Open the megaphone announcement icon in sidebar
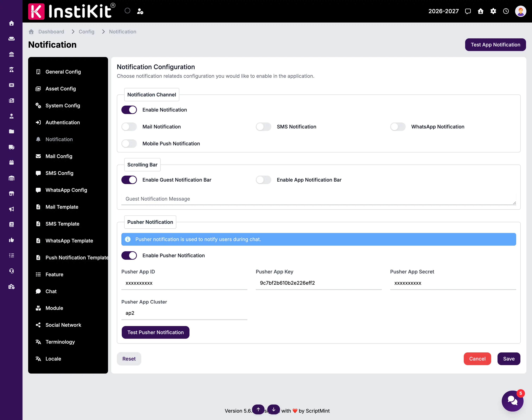The width and height of the screenshot is (532, 420). click(x=11, y=209)
